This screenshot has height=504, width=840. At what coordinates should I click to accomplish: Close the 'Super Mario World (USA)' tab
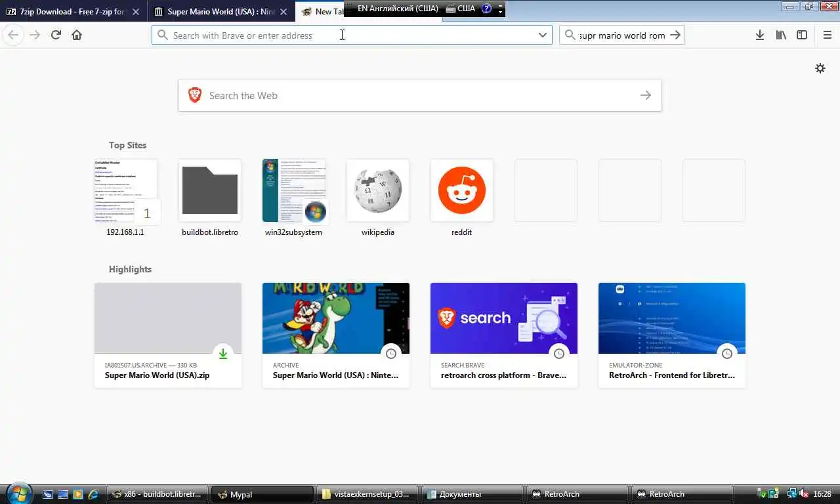(x=283, y=12)
